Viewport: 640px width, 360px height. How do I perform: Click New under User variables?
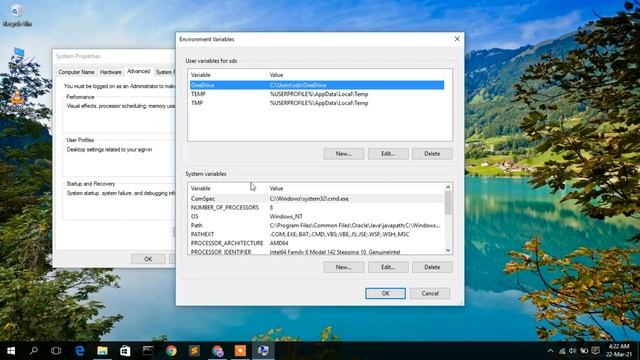[343, 154]
